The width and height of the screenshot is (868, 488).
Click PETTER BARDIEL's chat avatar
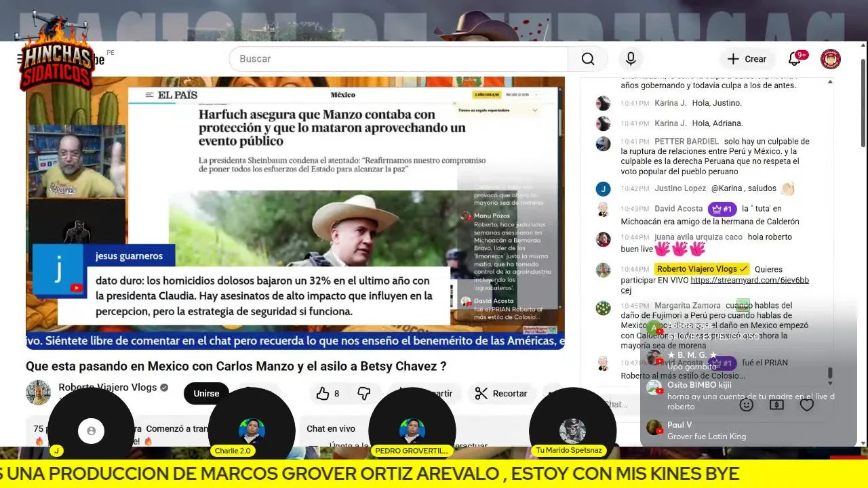click(x=603, y=144)
